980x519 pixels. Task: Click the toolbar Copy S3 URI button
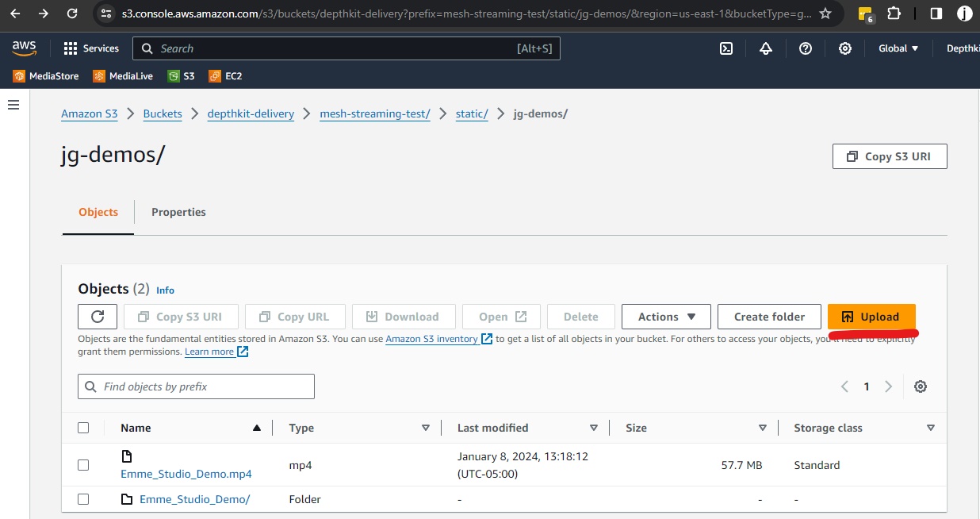181,317
